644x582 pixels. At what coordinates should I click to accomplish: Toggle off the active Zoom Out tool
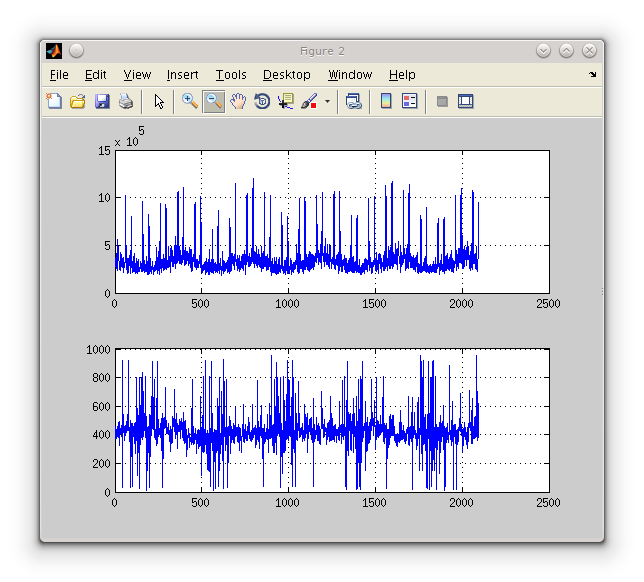(214, 101)
